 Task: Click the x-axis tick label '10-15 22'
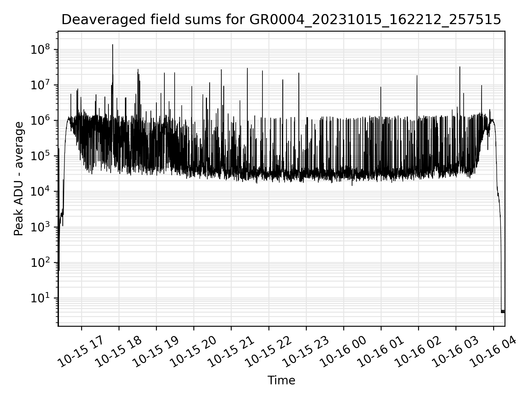pos(268,351)
